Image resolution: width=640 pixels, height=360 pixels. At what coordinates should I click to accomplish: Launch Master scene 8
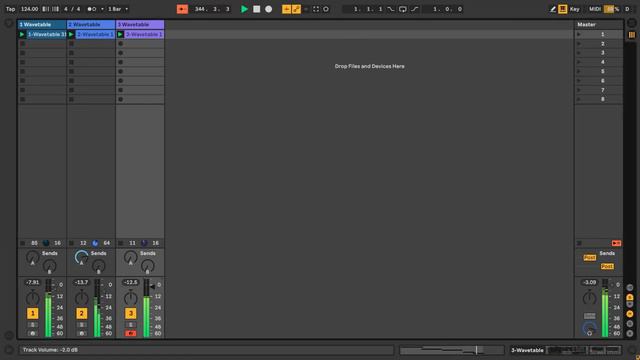click(578, 99)
